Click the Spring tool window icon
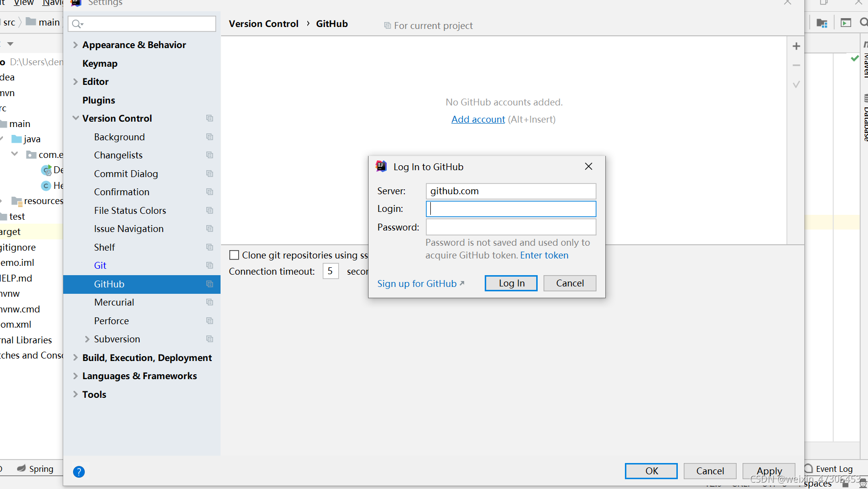Viewport: 868px width, 489px height. (21, 468)
